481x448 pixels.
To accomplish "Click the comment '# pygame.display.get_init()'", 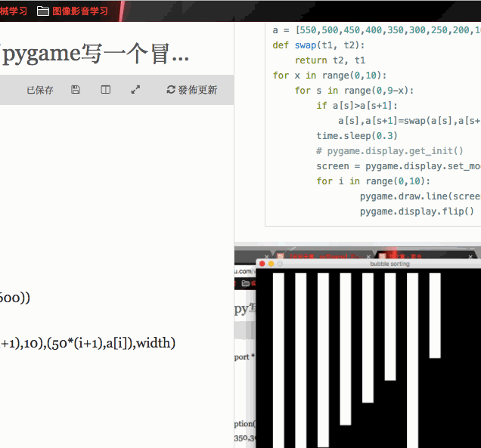I will [389, 151].
